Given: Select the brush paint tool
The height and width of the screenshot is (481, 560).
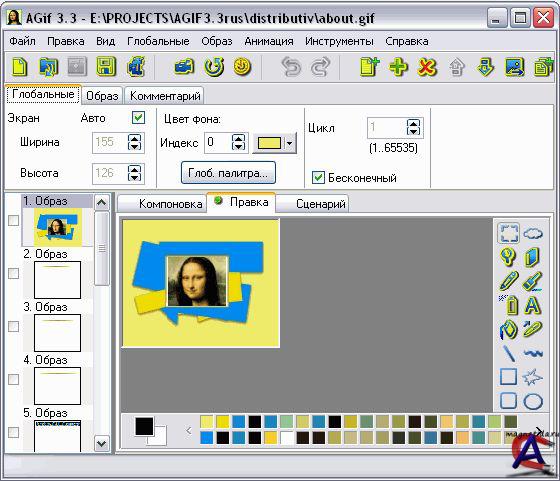Looking at the screenshot, I should pos(532,281).
